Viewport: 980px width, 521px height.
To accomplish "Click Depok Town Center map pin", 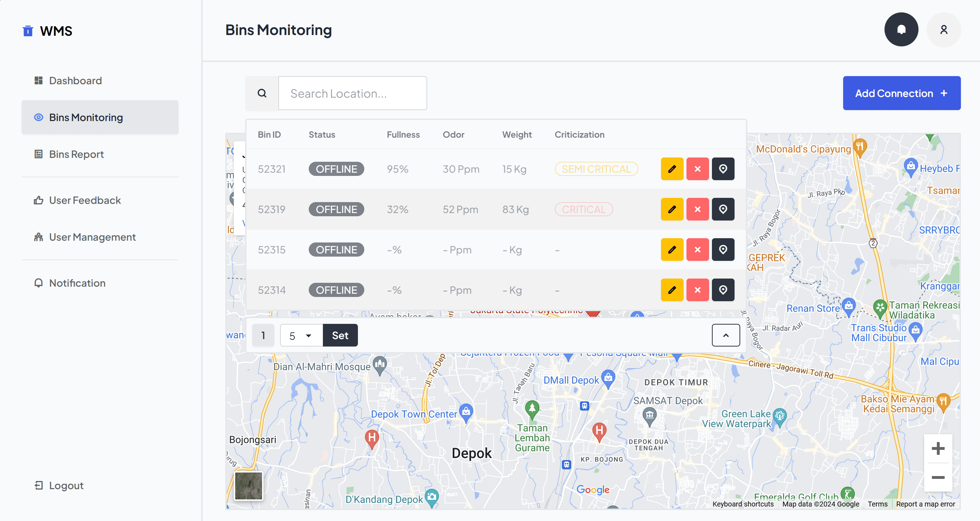I will click(x=466, y=412).
